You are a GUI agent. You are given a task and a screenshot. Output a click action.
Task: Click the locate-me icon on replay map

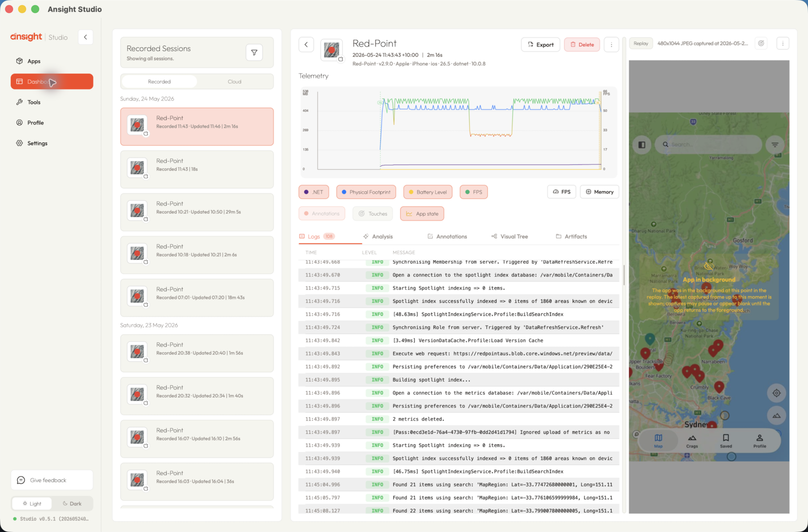click(x=776, y=393)
